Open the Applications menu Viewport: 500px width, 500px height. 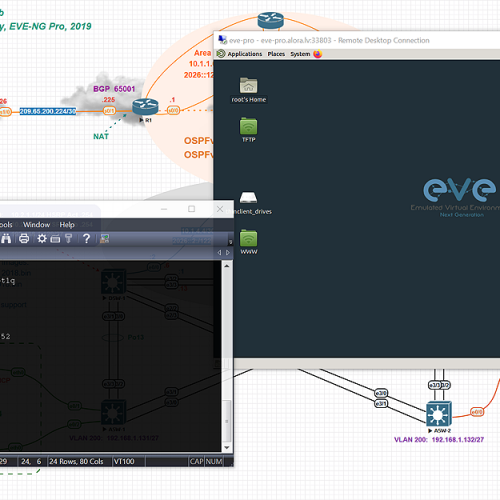pyautogui.click(x=245, y=54)
